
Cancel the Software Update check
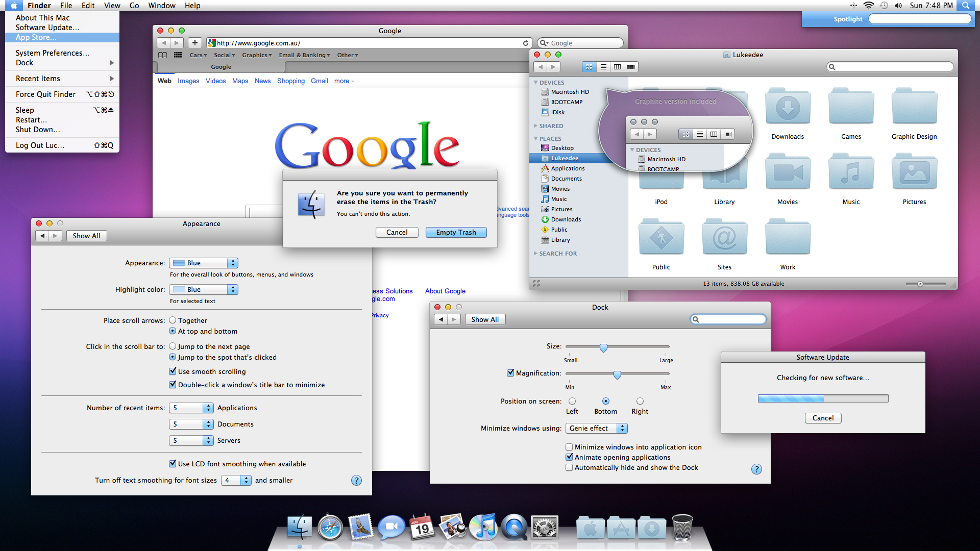pyautogui.click(x=823, y=418)
